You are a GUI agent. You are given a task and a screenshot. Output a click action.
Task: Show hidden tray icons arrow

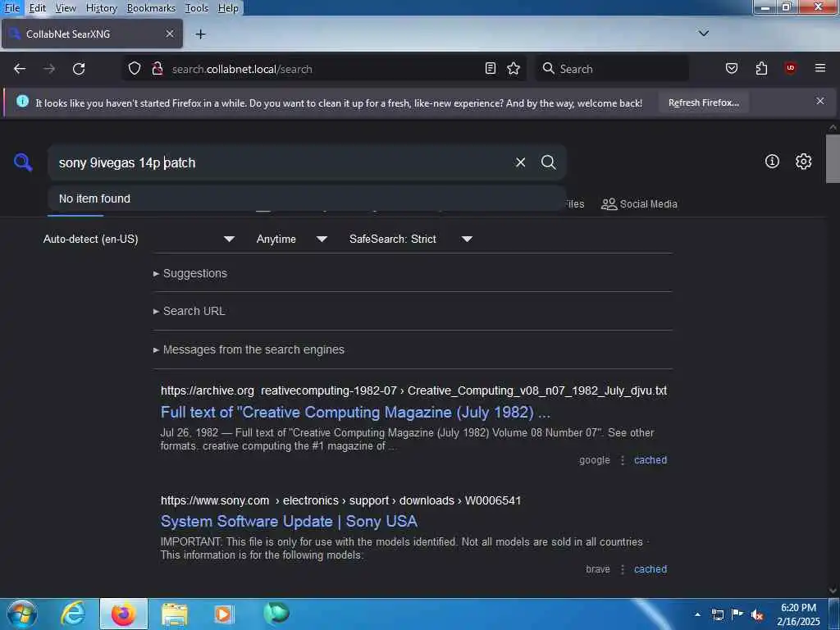click(697, 614)
